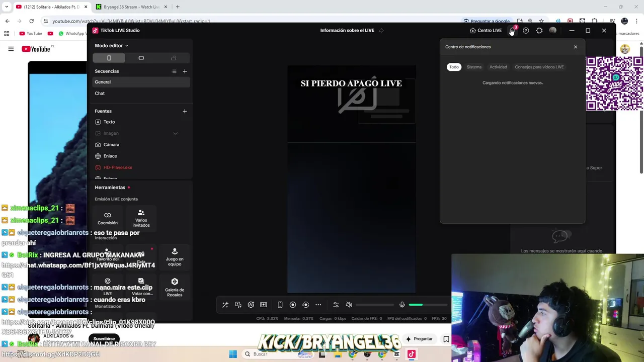
Task: Toggle the muted speaker icon
Action: [349, 305]
